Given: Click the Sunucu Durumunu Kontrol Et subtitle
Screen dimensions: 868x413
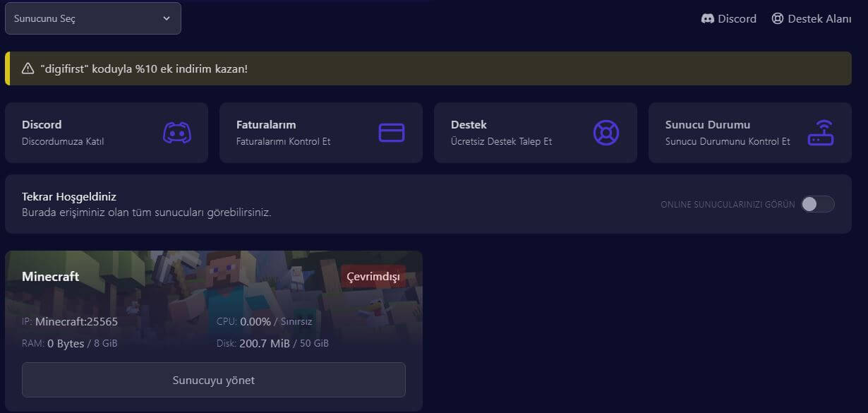Looking at the screenshot, I should point(728,141).
